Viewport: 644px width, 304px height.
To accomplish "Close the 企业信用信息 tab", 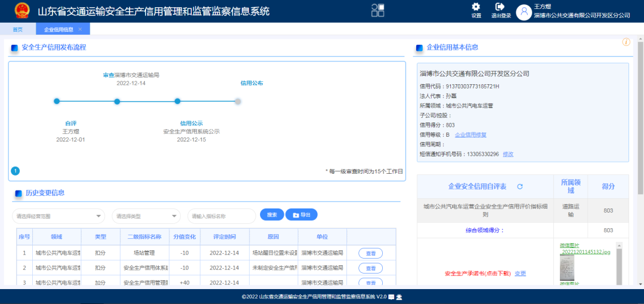I will pos(80,29).
